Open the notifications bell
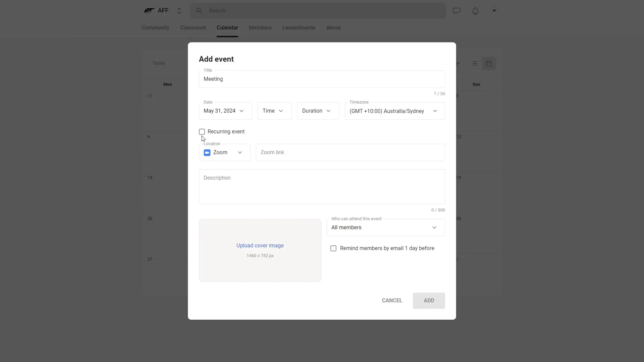 [x=475, y=11]
